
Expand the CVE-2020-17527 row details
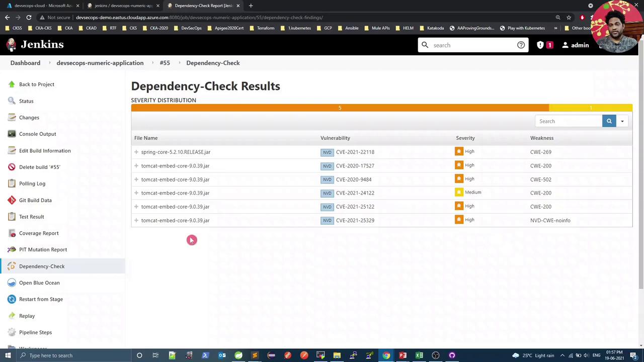(x=136, y=165)
